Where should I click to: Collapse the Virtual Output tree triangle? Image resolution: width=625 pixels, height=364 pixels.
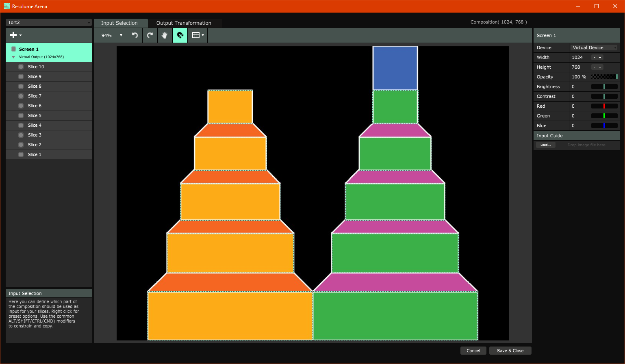13,57
